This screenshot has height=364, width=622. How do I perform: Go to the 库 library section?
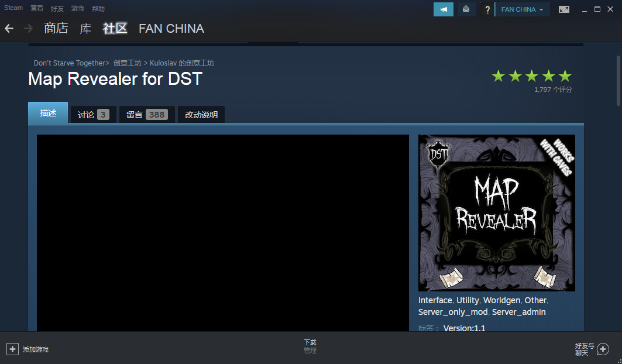point(85,28)
